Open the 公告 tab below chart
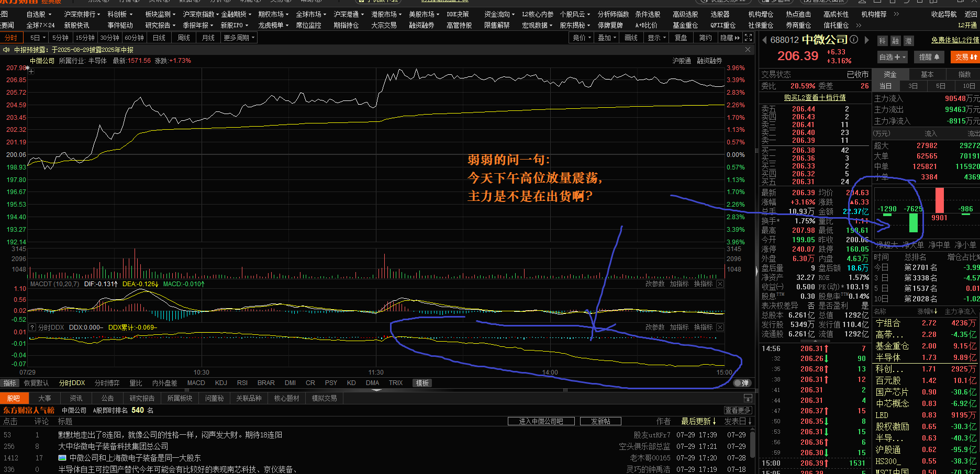 pyautogui.click(x=108, y=398)
